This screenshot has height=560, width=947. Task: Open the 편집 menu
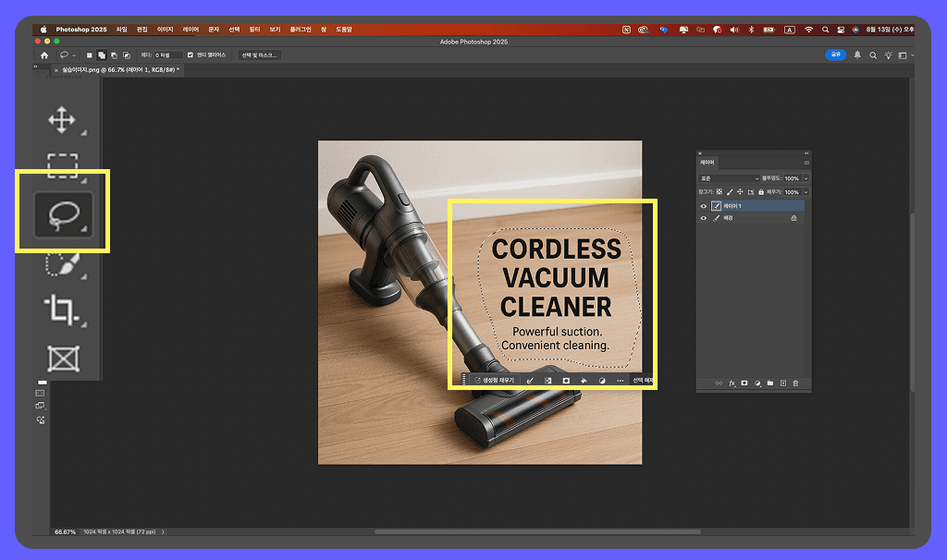141,30
